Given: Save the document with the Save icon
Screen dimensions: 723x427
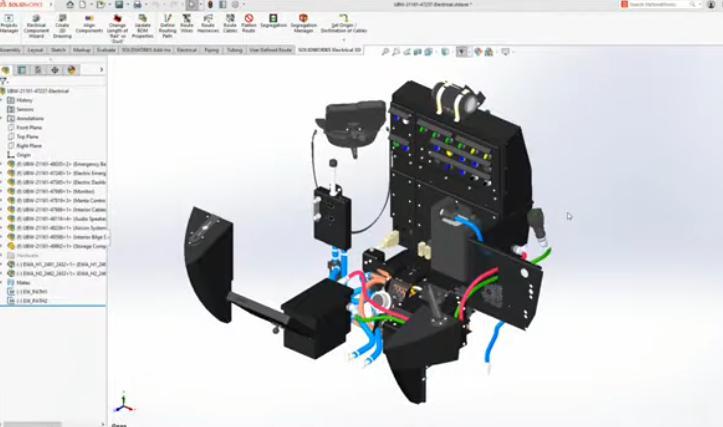Looking at the screenshot, I should point(119,5).
